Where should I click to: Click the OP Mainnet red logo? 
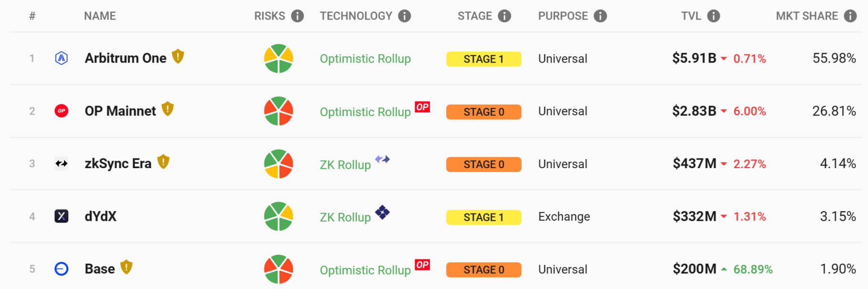tap(62, 111)
